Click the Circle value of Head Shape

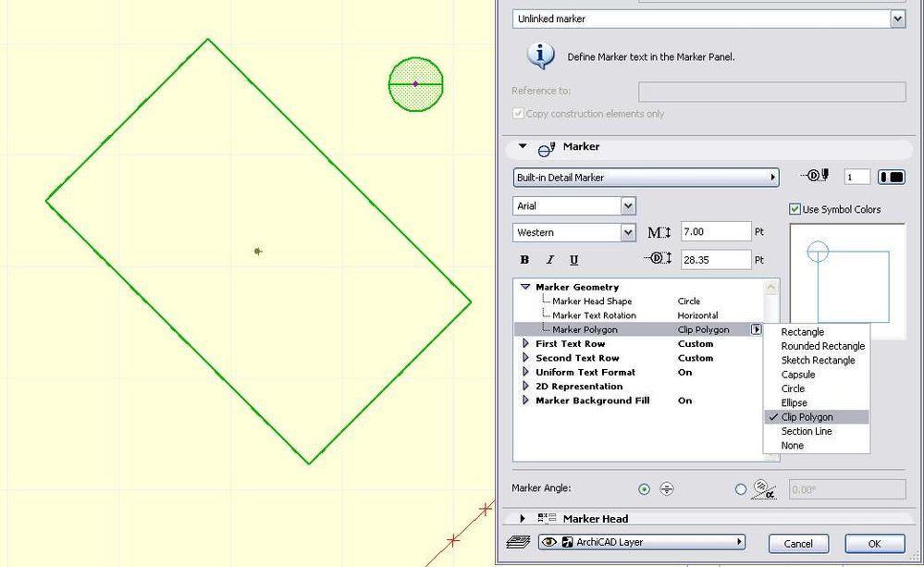click(689, 302)
